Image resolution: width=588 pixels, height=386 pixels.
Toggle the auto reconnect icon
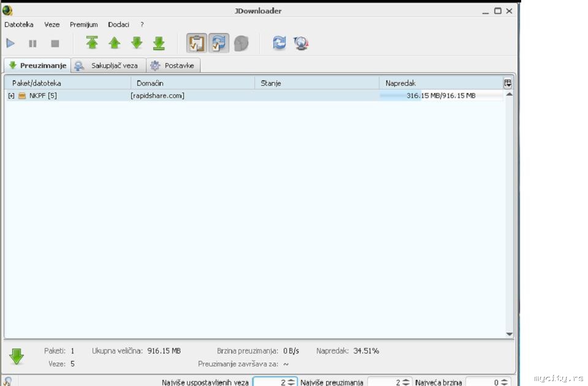[x=219, y=43]
